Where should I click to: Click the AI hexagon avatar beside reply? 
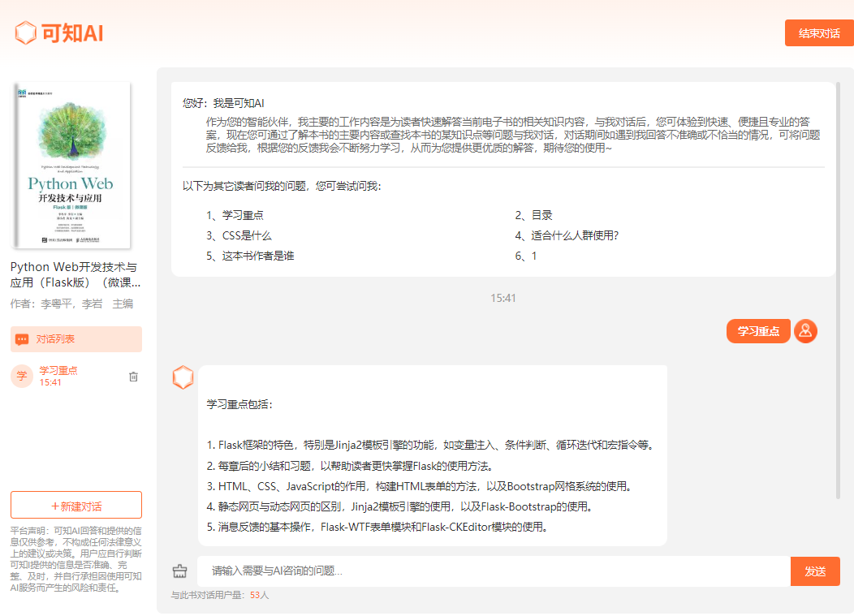183,377
